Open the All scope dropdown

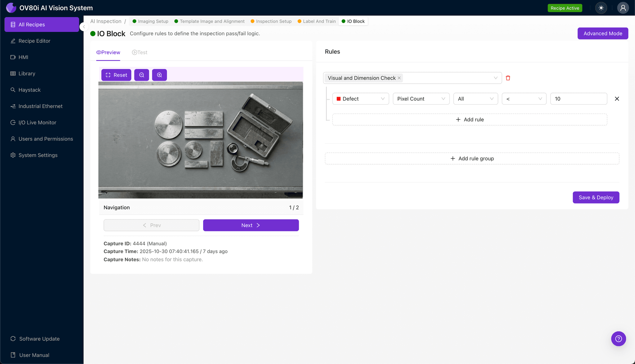(x=476, y=99)
